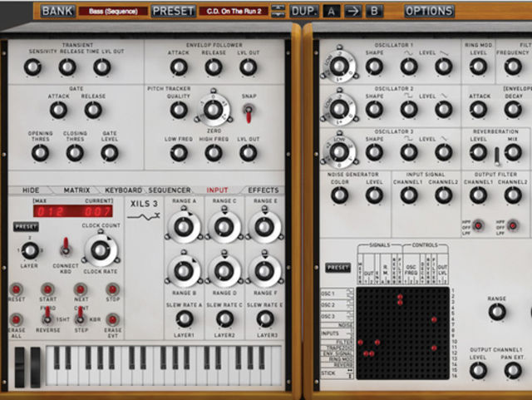Click the Oscillator 2 SHAPE knob

click(x=374, y=109)
